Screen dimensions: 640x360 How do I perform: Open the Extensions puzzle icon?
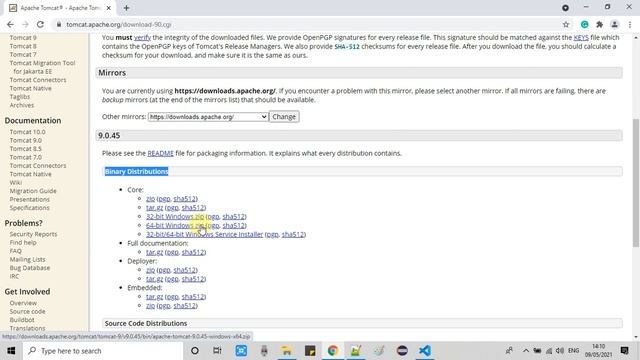point(599,24)
